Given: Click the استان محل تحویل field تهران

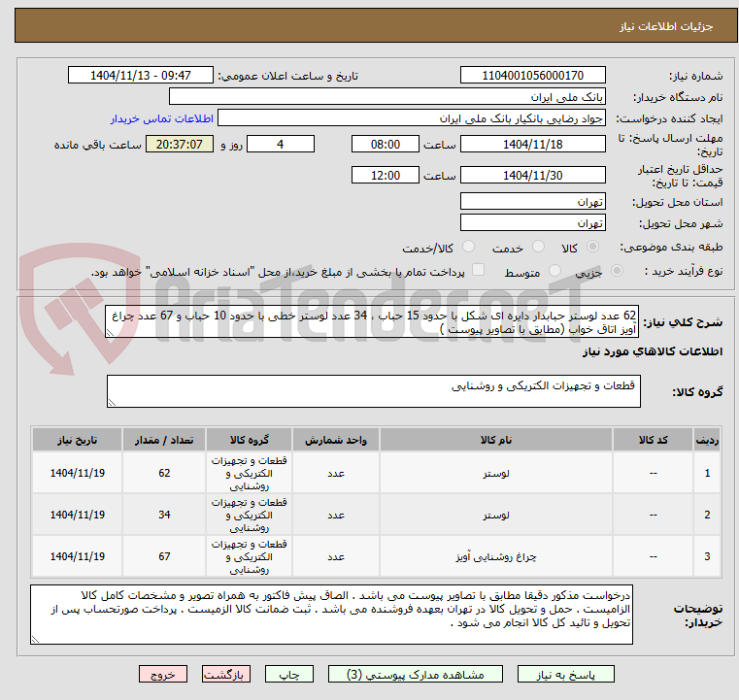Looking at the screenshot, I should [x=532, y=202].
